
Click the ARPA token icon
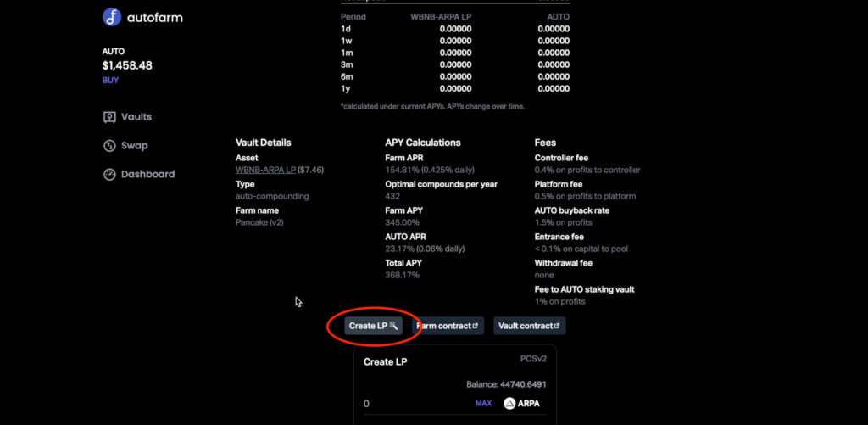pyautogui.click(x=509, y=404)
